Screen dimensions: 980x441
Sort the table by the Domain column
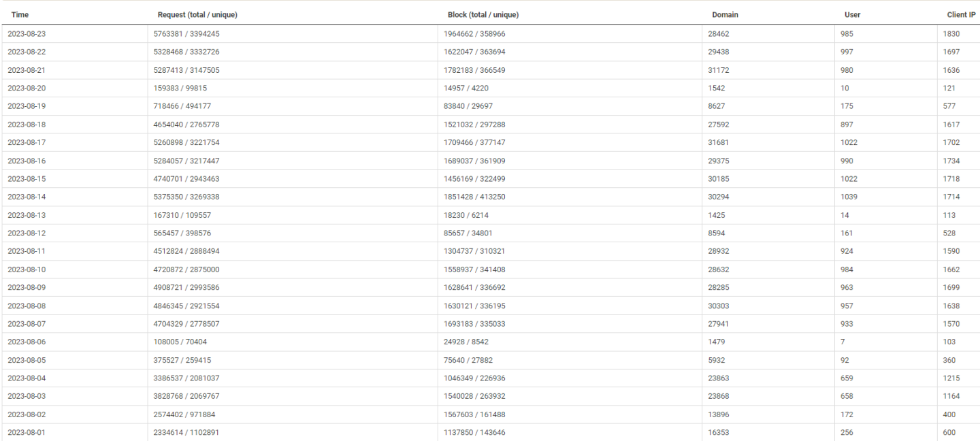pyautogui.click(x=726, y=14)
